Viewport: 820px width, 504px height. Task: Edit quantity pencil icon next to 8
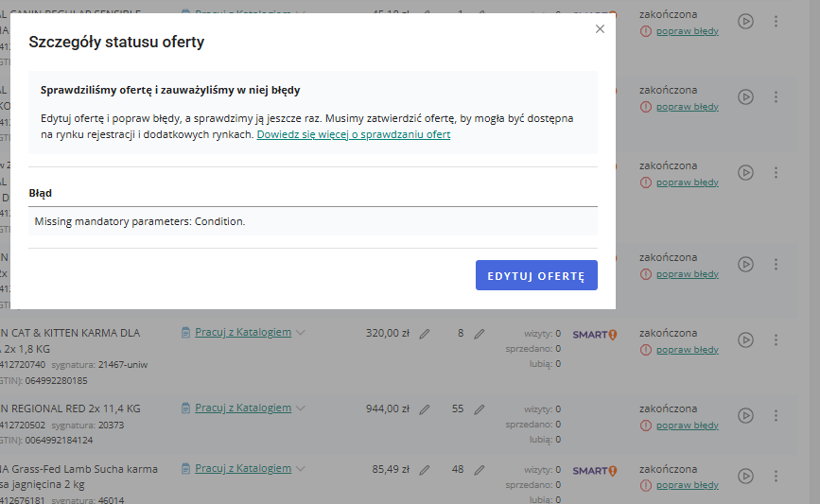pyautogui.click(x=480, y=334)
